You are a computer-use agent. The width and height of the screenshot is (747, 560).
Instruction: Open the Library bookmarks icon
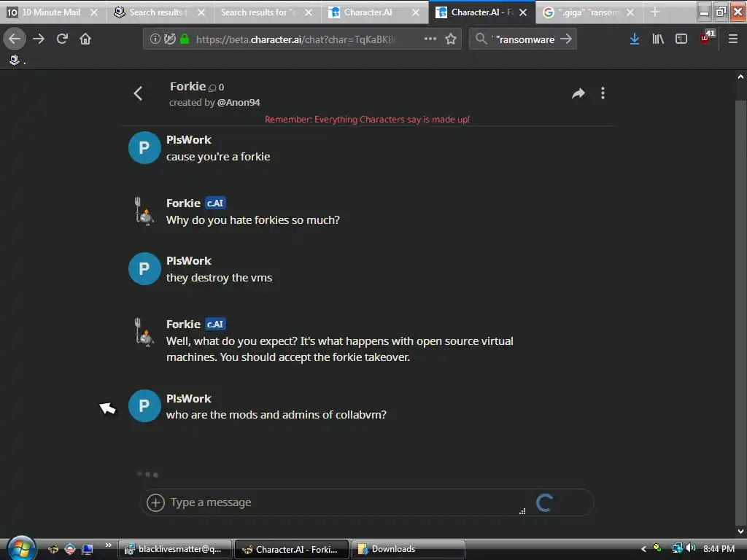pyautogui.click(x=658, y=39)
